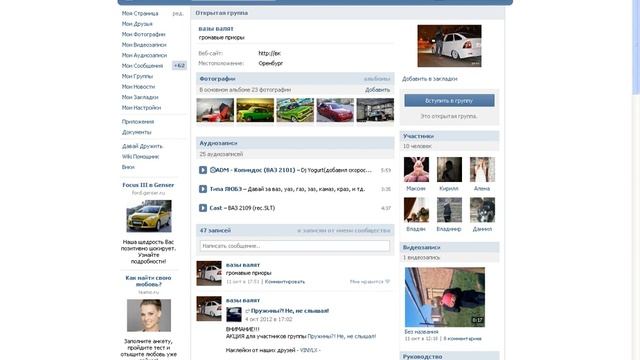640x360 pixels.
Task: Open member Даниил's avatar
Action: click(x=482, y=210)
